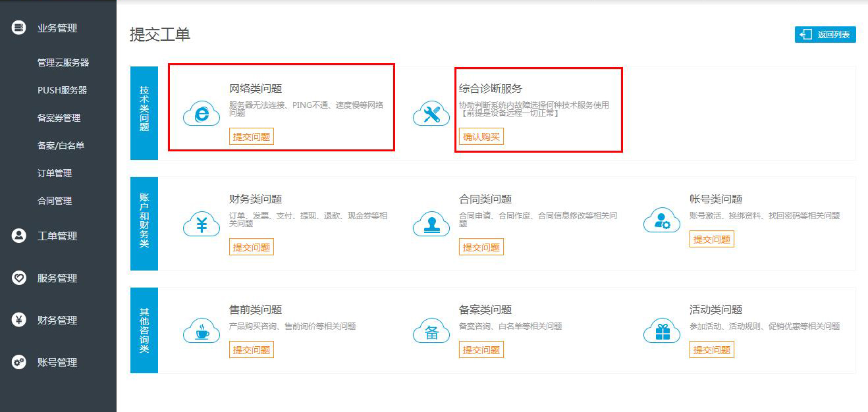Expand the 服务管理 sidebar section
The width and height of the screenshot is (868, 412).
click(x=58, y=278)
